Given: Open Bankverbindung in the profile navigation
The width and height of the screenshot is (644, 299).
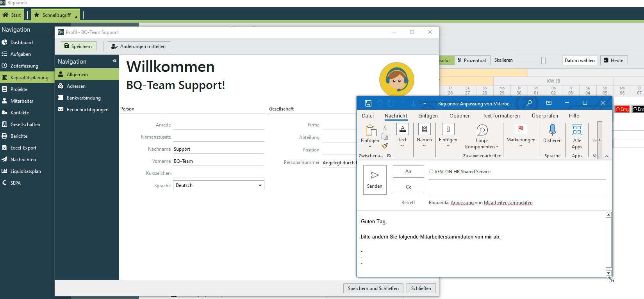Looking at the screenshot, I should pos(87,98).
